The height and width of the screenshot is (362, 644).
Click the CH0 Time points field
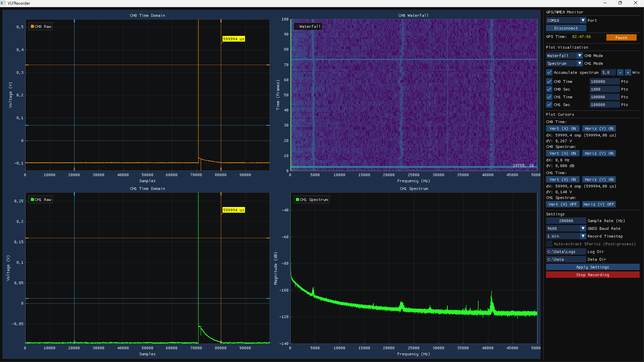[604, 82]
